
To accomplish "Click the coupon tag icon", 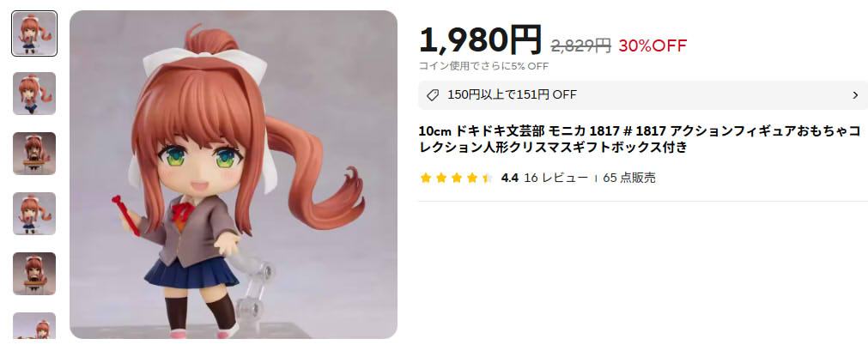I will (x=433, y=95).
